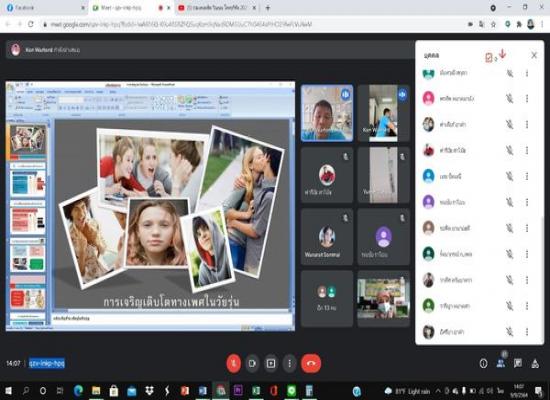
Task: Open the present screen option
Action: (x=271, y=363)
